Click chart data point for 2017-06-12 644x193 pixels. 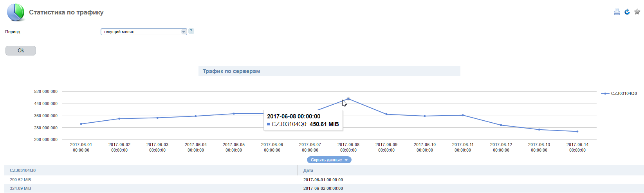click(501, 125)
